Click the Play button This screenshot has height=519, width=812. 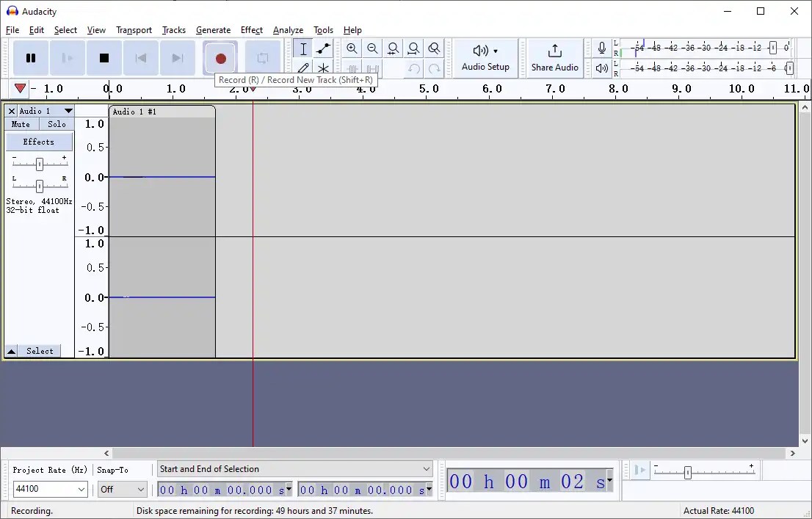[68, 58]
